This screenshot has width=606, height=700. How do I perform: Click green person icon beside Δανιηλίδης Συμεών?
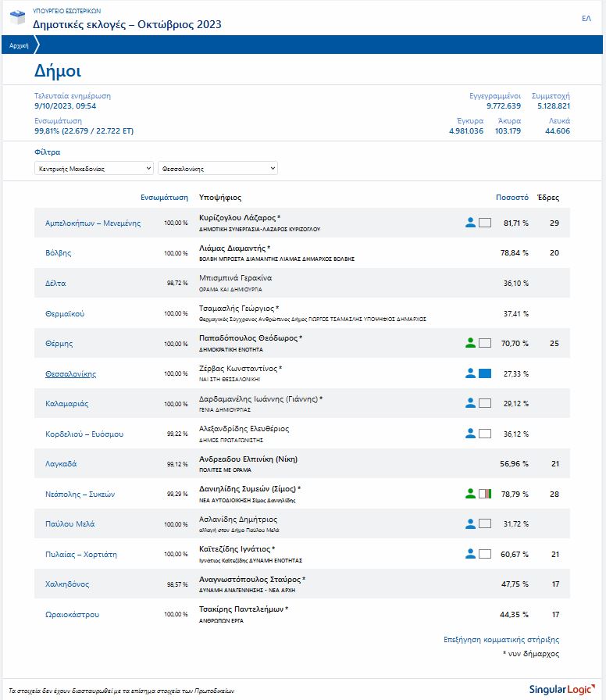[470, 494]
